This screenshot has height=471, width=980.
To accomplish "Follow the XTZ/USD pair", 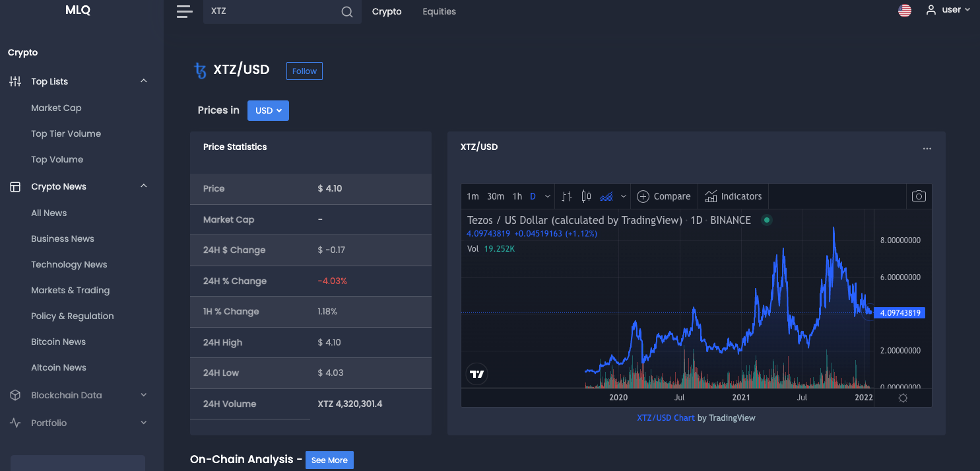I will (304, 71).
